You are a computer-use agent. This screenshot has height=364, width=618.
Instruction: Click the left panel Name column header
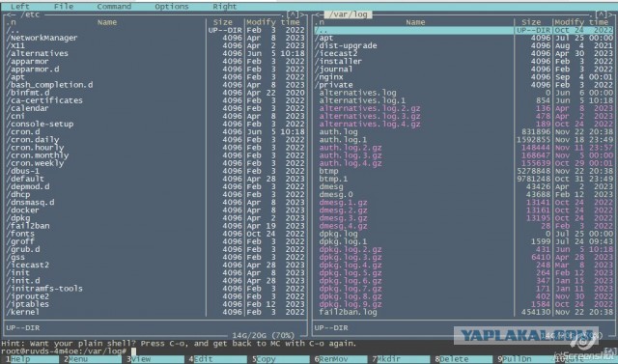click(x=107, y=22)
